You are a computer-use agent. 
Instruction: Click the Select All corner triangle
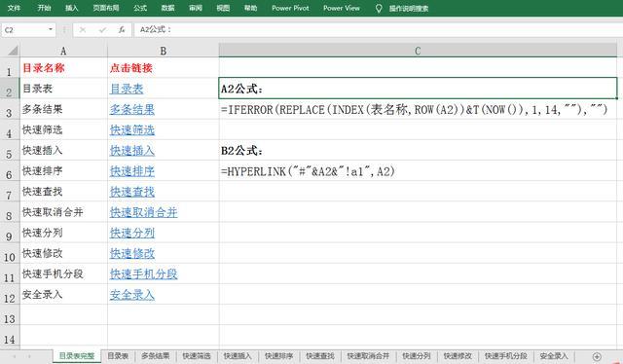13,51
